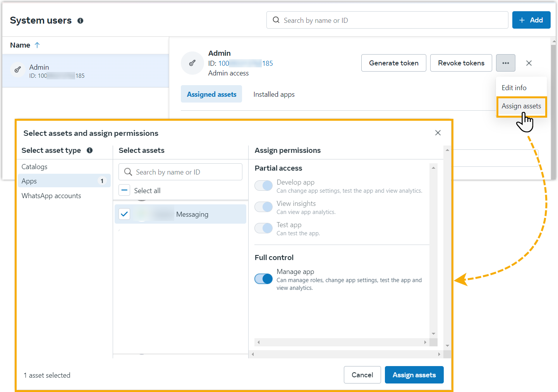Screen dimensions: 558x392
Task: Click the permissions scrollbar up arrow
Action: point(433,168)
